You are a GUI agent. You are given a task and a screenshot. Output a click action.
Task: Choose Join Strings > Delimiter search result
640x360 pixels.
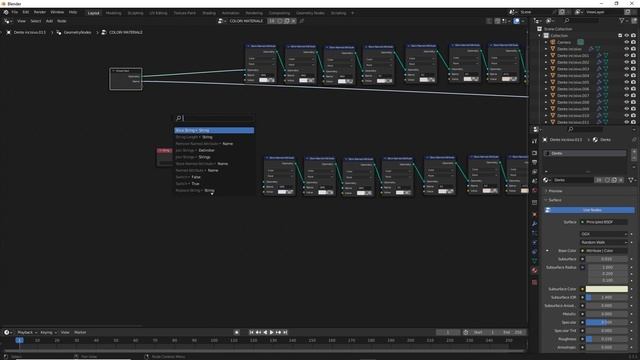(x=214, y=150)
